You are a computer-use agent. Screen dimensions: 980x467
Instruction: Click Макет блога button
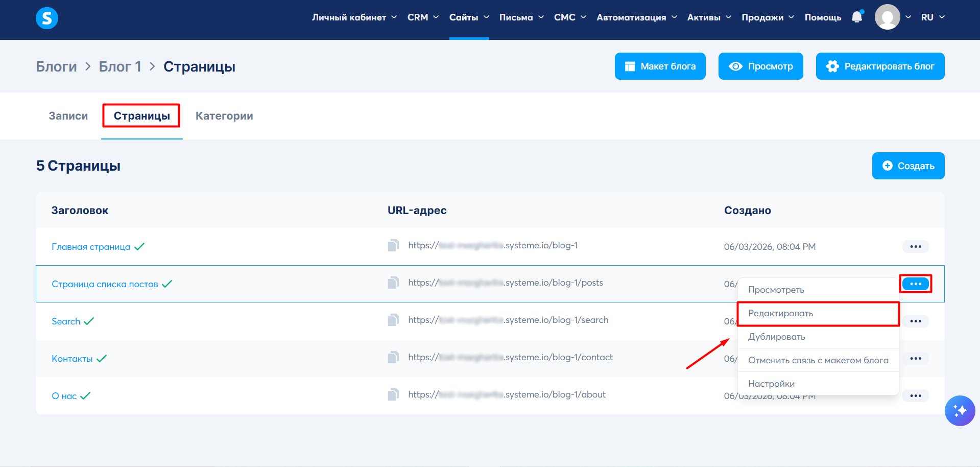click(660, 66)
